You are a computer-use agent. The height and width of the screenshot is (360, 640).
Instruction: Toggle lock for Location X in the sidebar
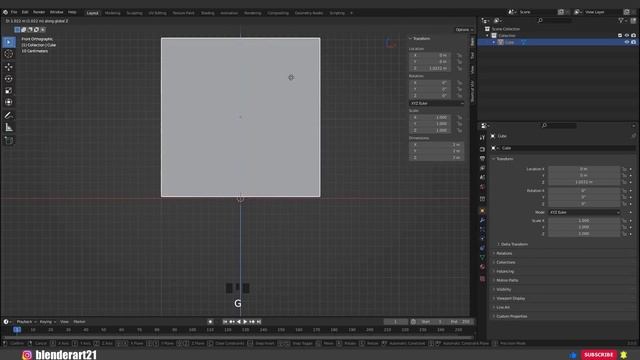460,55
